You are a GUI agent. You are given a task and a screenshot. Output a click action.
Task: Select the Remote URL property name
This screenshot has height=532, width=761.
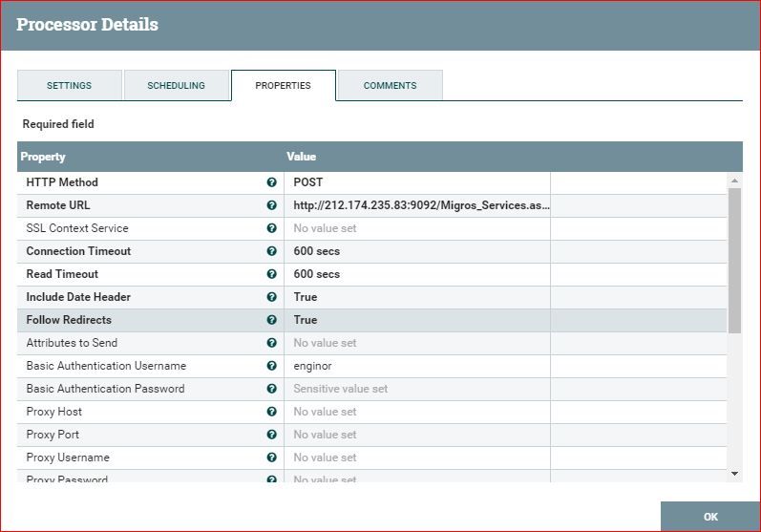coord(58,205)
